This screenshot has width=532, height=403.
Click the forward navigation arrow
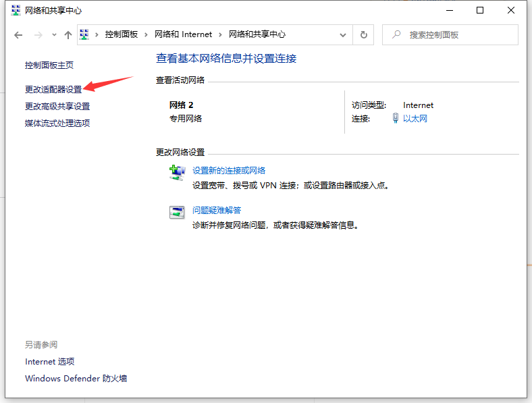click(x=38, y=34)
